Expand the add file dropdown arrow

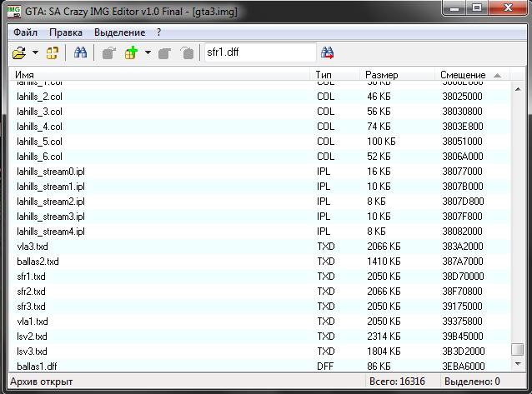[x=148, y=52]
